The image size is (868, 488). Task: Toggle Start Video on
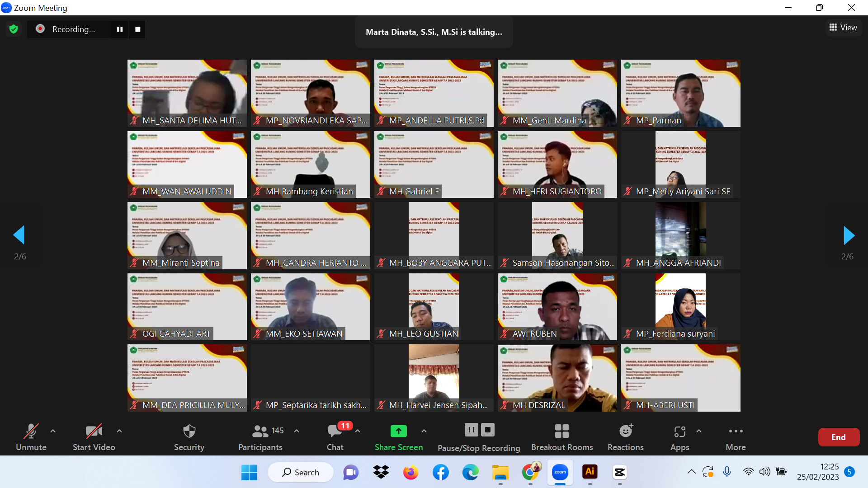click(x=94, y=437)
